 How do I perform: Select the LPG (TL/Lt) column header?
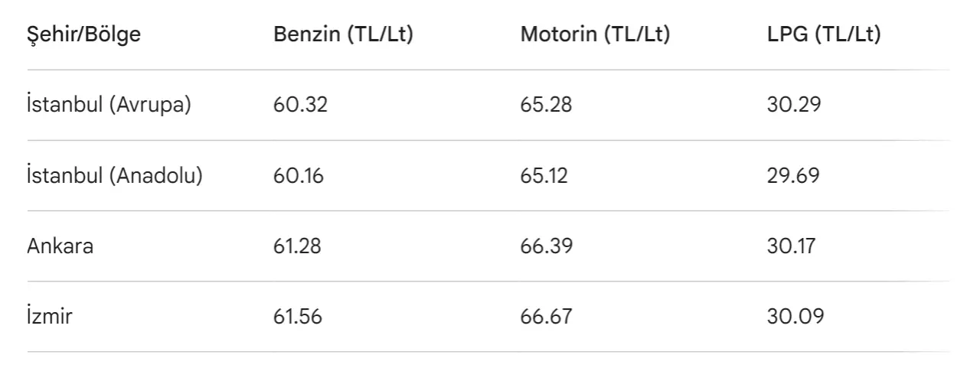pyautogui.click(x=824, y=34)
